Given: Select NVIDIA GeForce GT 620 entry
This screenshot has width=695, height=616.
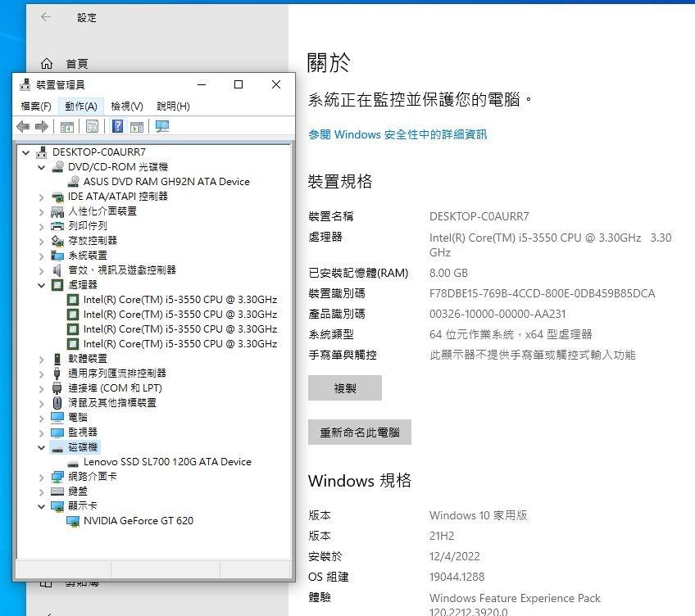Looking at the screenshot, I should click(139, 521).
